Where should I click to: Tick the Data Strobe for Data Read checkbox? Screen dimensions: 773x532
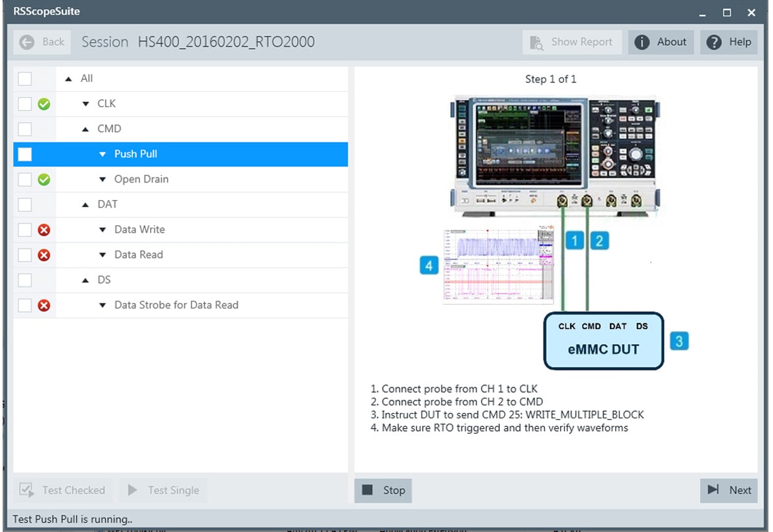[25, 305]
